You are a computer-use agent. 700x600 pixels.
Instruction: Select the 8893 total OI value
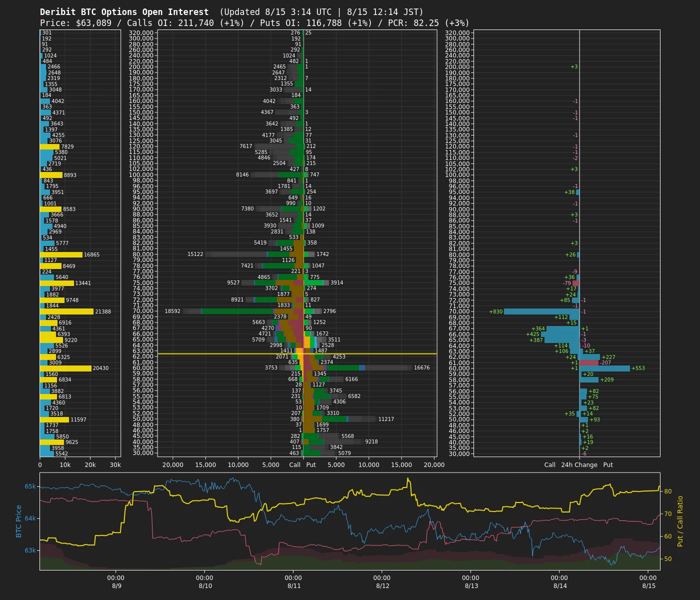click(x=70, y=175)
